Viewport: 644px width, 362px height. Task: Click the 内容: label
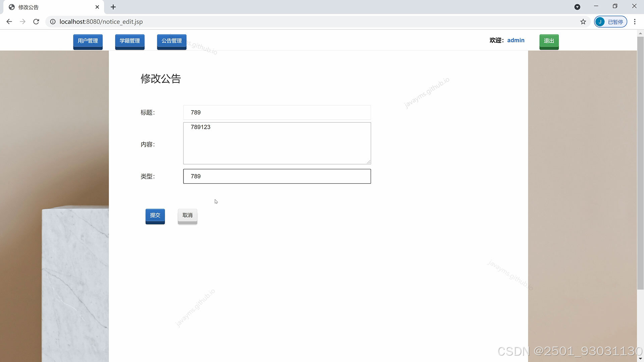point(148,144)
